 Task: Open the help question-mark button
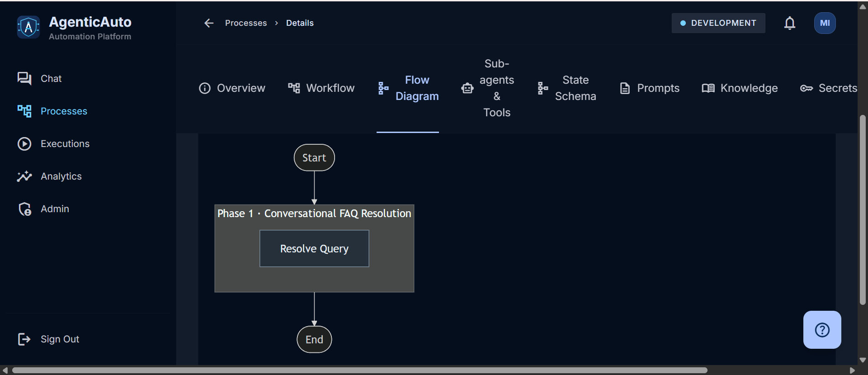click(822, 330)
